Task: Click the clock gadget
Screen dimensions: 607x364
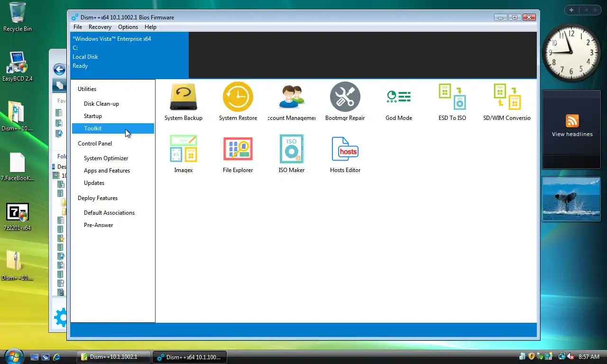Action: 571,53
